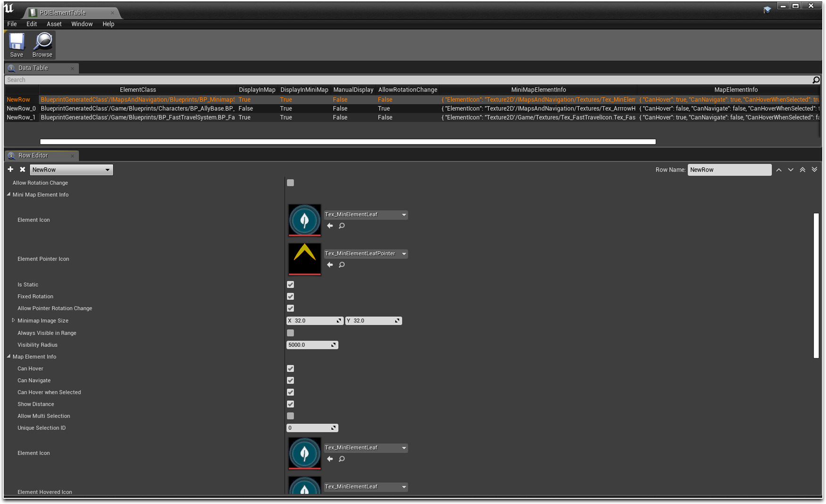Enable the Allow Multi Selection checkbox
Screen dimensions: 826x504
coord(291,416)
